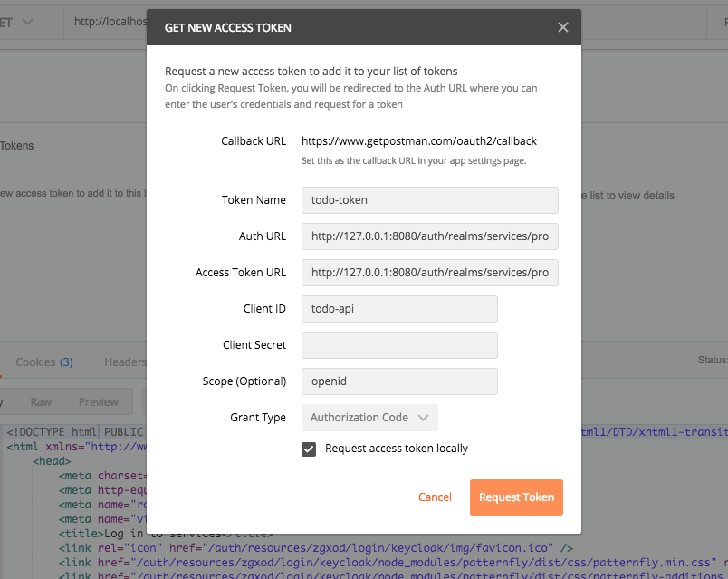The height and width of the screenshot is (579, 728).
Task: Select the getpostman.com callback URL text
Action: click(x=421, y=140)
